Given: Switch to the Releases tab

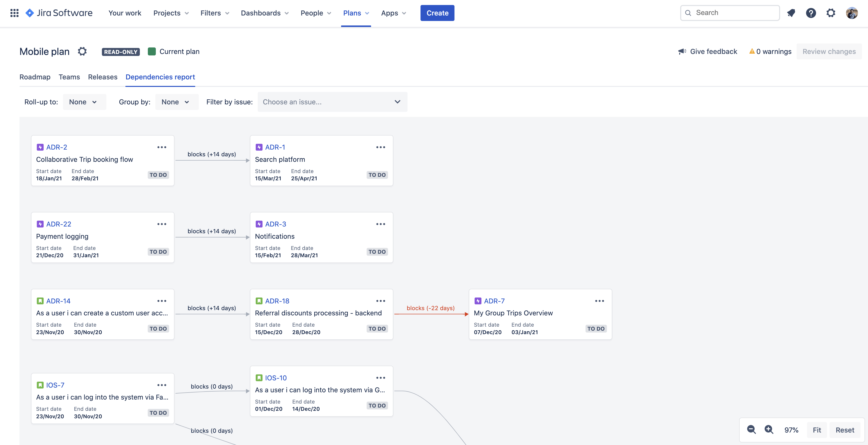Looking at the screenshot, I should (x=103, y=76).
